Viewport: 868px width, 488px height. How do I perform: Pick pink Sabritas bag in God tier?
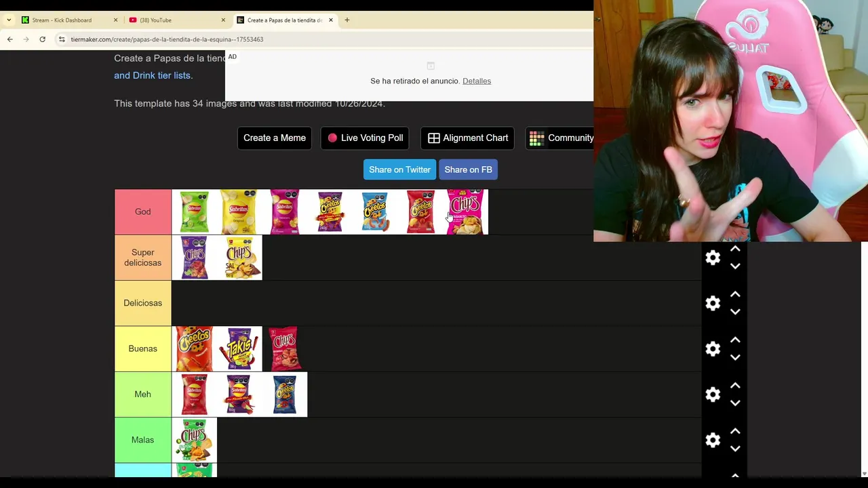tap(285, 212)
